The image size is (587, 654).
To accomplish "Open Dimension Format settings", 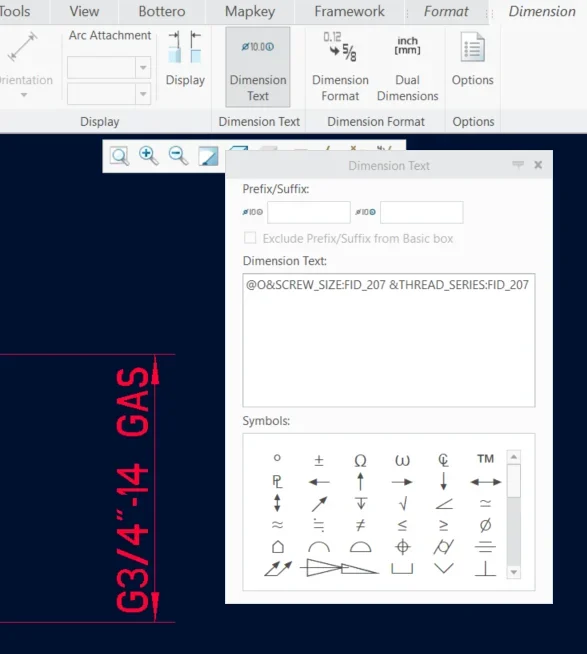I will tap(340, 67).
